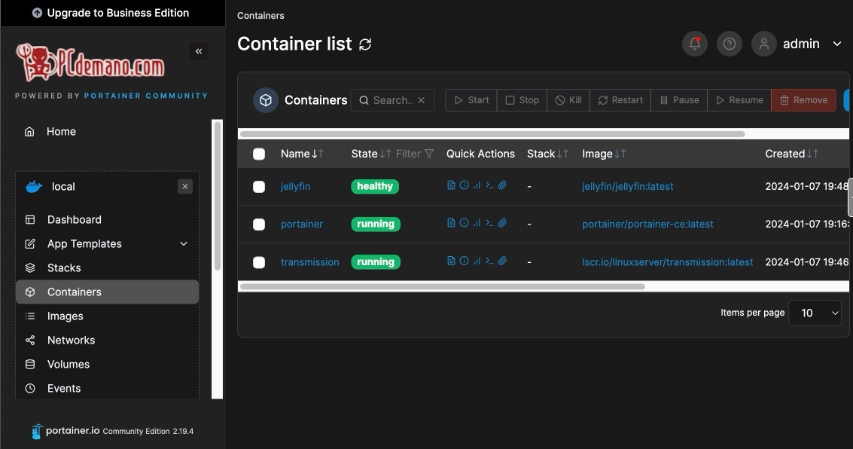This screenshot has height=449, width=853.
Task: Expand the App Templates submenu
Action: click(184, 244)
